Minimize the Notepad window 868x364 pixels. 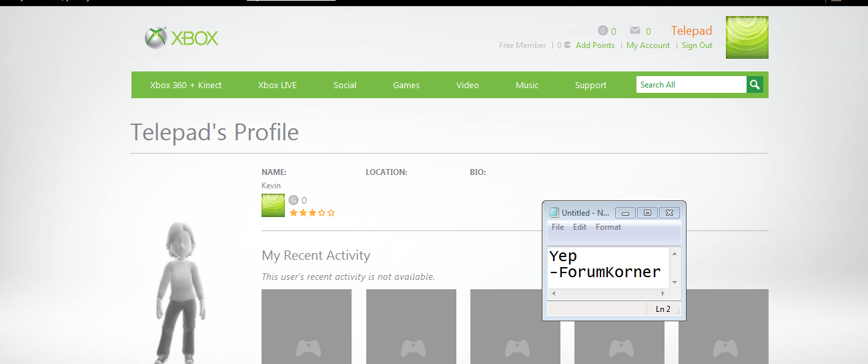click(624, 212)
